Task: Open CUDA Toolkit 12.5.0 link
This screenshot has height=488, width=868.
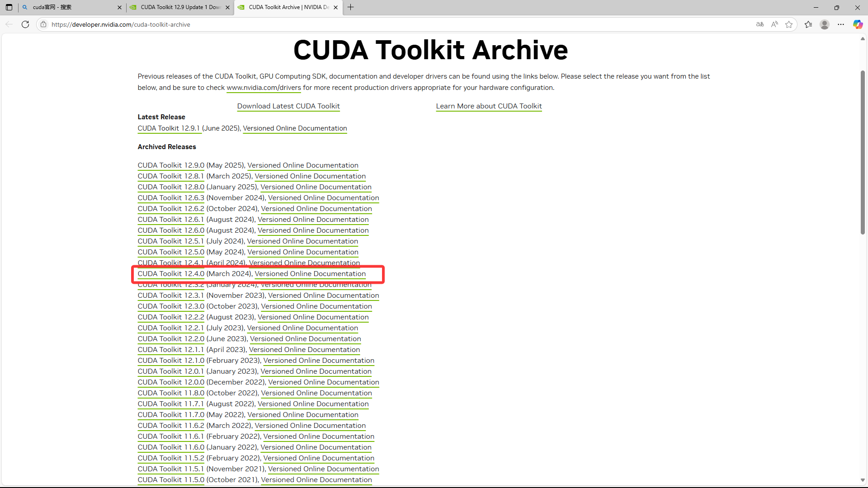Action: point(171,252)
